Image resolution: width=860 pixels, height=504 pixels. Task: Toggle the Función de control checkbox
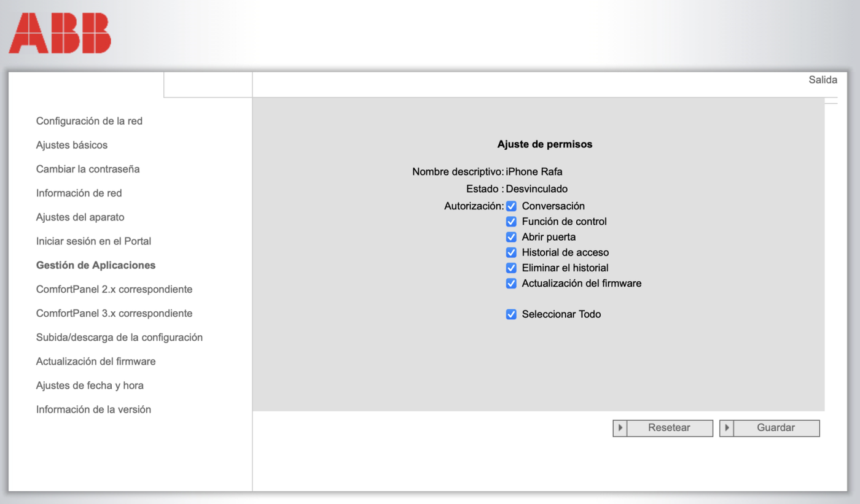(511, 222)
